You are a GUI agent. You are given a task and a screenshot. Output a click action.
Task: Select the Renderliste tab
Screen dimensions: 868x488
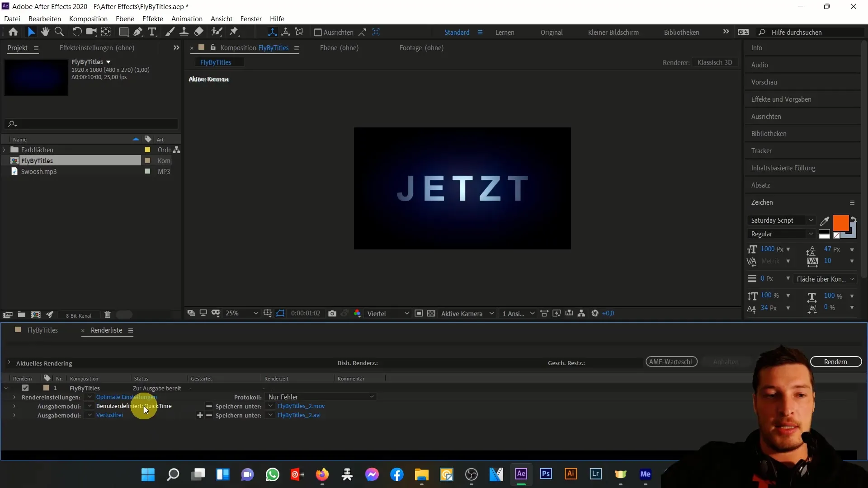coord(106,329)
